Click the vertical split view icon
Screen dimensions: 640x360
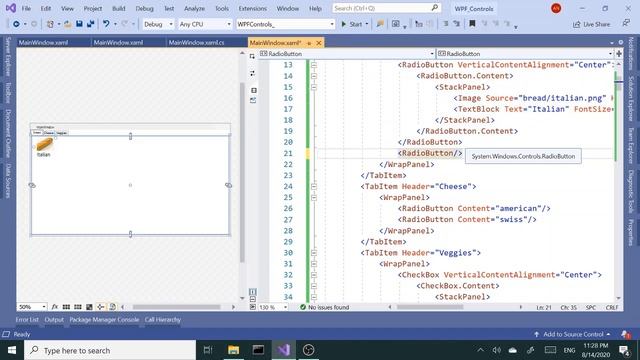253,292
